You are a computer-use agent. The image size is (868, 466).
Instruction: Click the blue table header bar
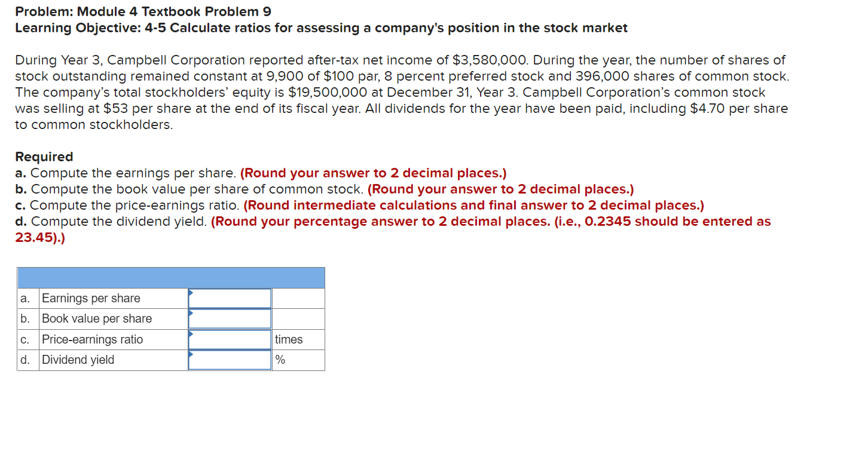coord(171,278)
